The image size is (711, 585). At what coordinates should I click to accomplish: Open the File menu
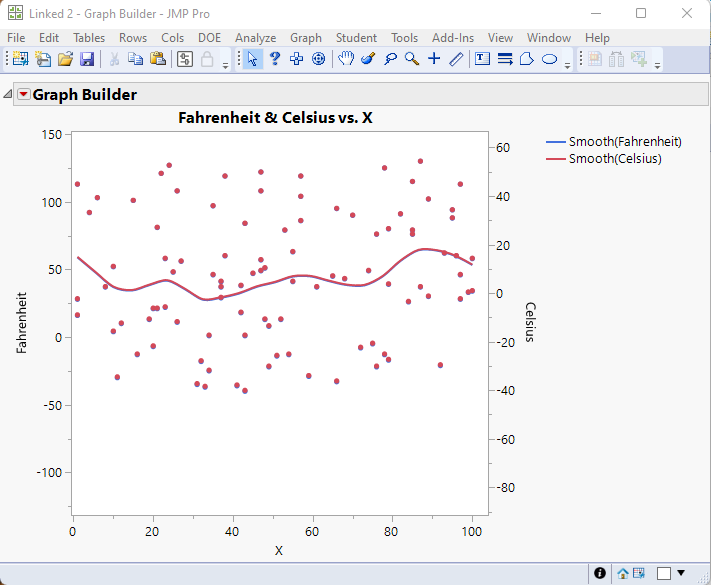pyautogui.click(x=16, y=38)
